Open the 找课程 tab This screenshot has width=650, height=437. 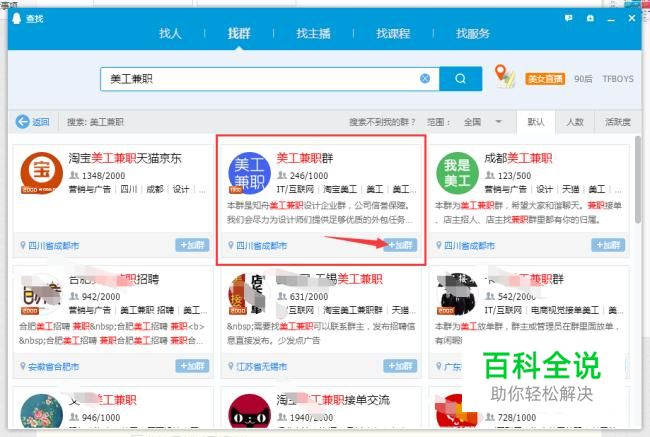[393, 33]
